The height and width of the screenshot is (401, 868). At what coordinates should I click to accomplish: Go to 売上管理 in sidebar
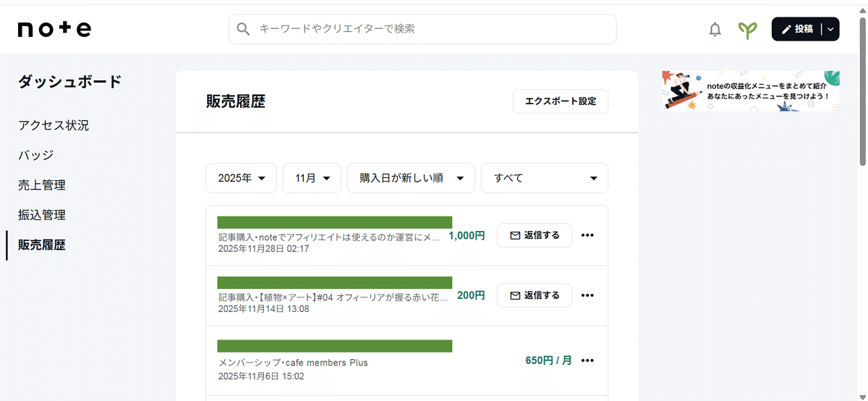[42, 185]
